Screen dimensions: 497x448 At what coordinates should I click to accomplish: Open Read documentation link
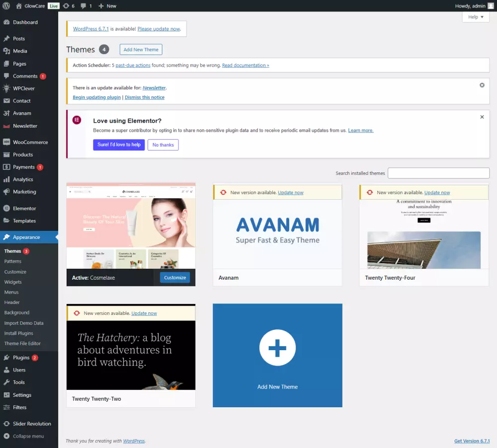246,65
